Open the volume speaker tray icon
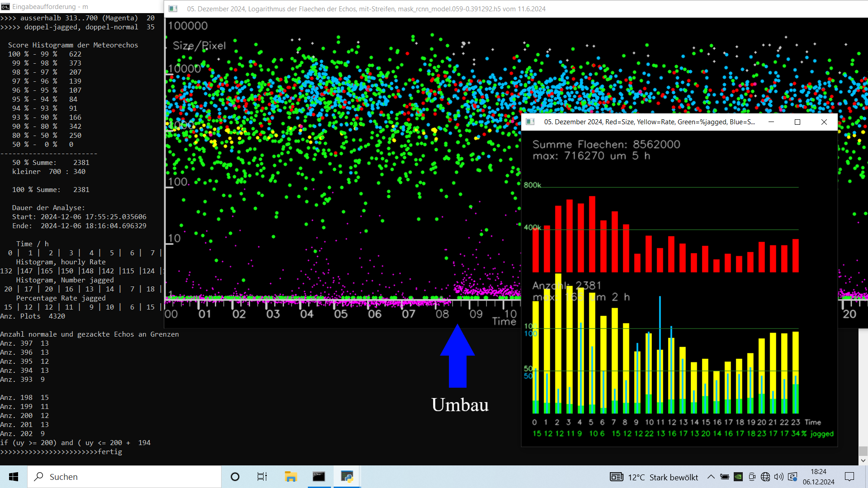 [779, 477]
